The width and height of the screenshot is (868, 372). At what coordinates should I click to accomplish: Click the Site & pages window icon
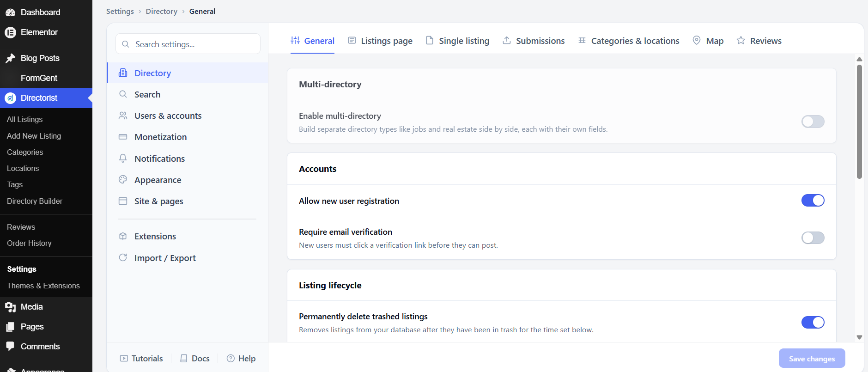[x=123, y=201]
